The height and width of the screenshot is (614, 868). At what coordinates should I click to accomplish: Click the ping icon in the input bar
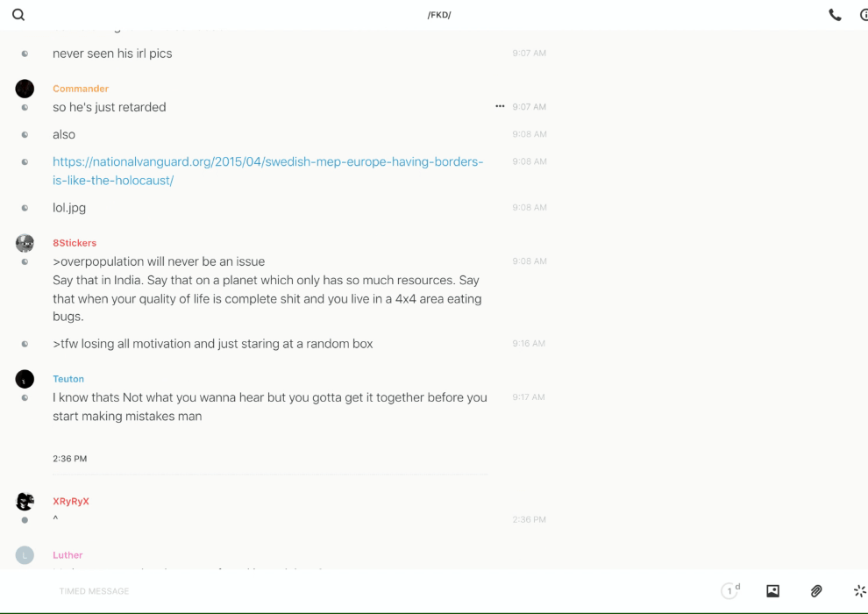tap(859, 591)
